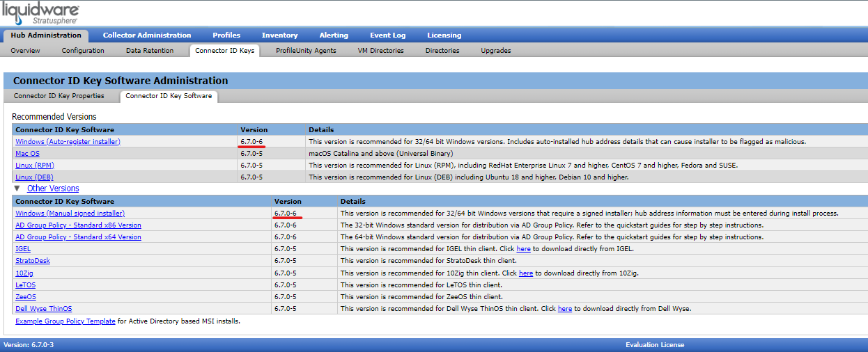Open Example Group Policy Template link

point(65,321)
